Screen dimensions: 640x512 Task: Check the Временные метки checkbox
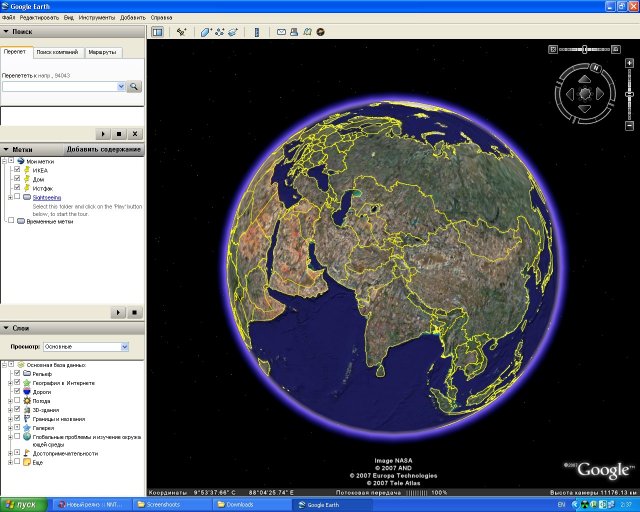[11, 220]
